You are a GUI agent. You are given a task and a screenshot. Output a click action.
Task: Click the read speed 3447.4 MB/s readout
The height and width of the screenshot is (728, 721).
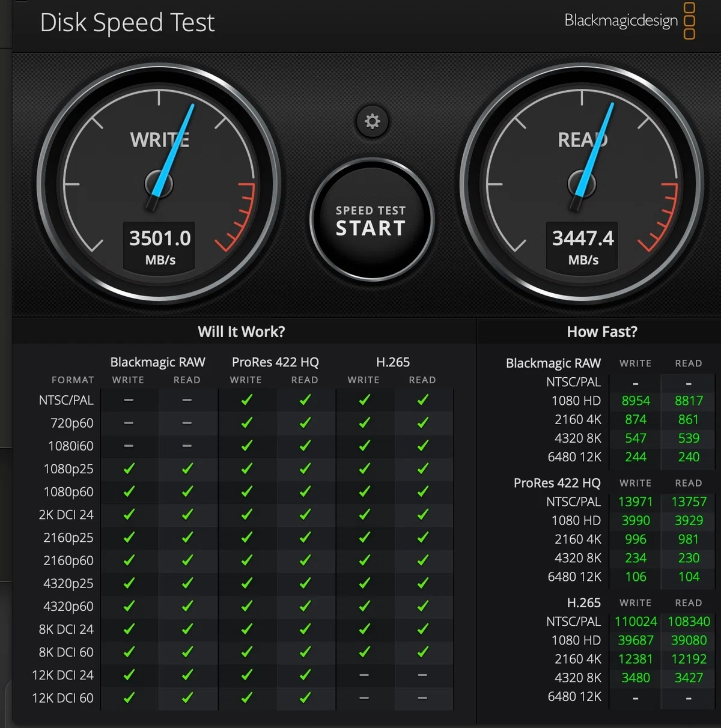click(x=583, y=247)
